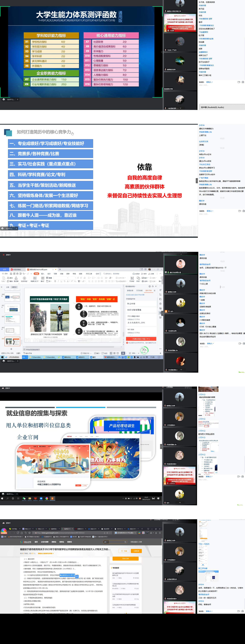Select the 格式刷 format painter tool
Image resolution: width=245 pixels, height=644 pixels.
point(16,279)
